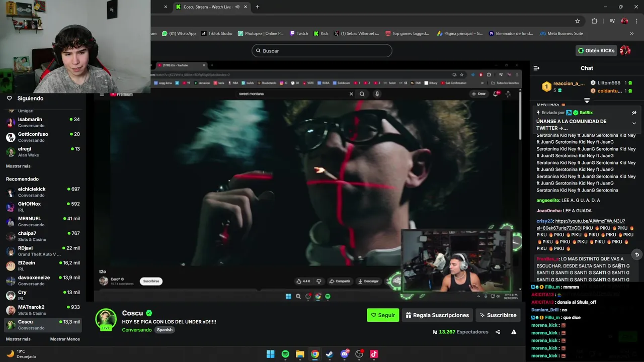Expand the gift leaderboard arrow under top gifters
This screenshot has height=362, width=644.
tap(587, 101)
